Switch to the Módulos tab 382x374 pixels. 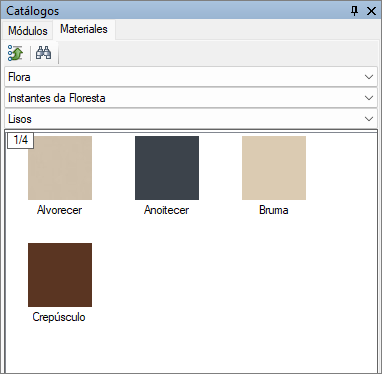click(x=28, y=31)
